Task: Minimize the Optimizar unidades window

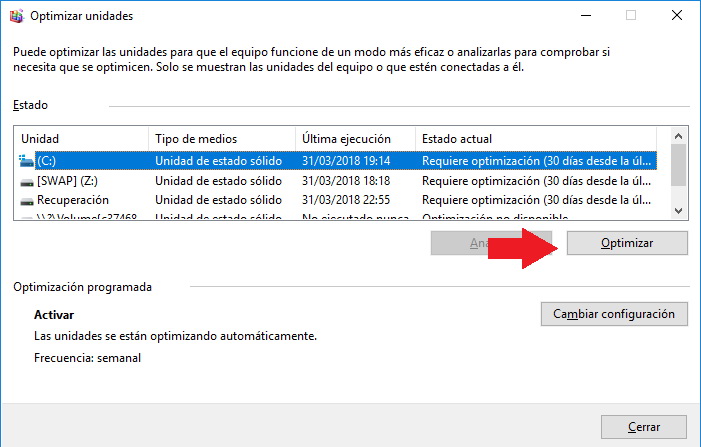Action: pyautogui.click(x=585, y=16)
